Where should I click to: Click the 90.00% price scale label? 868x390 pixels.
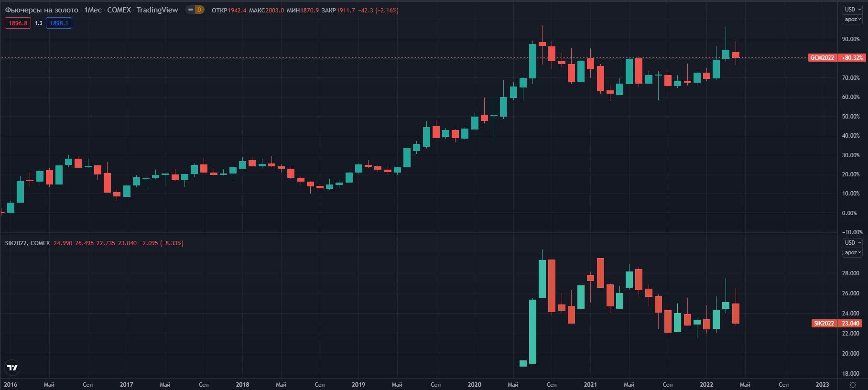[851, 39]
